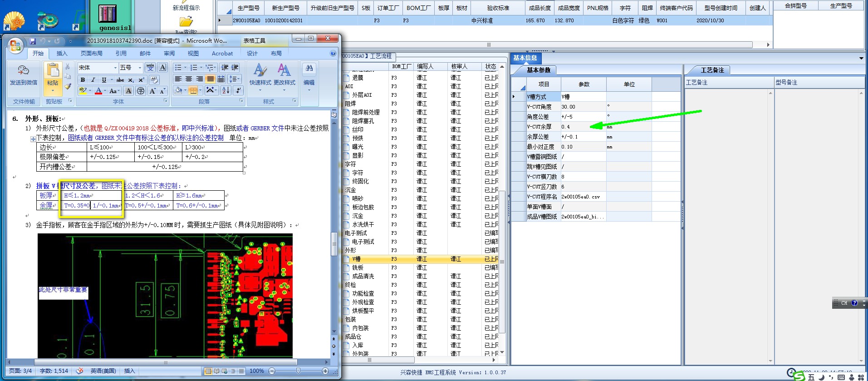This screenshot has width=868, height=381.
Task: Toggle Character Shading (gray A)
Action: click(x=129, y=91)
